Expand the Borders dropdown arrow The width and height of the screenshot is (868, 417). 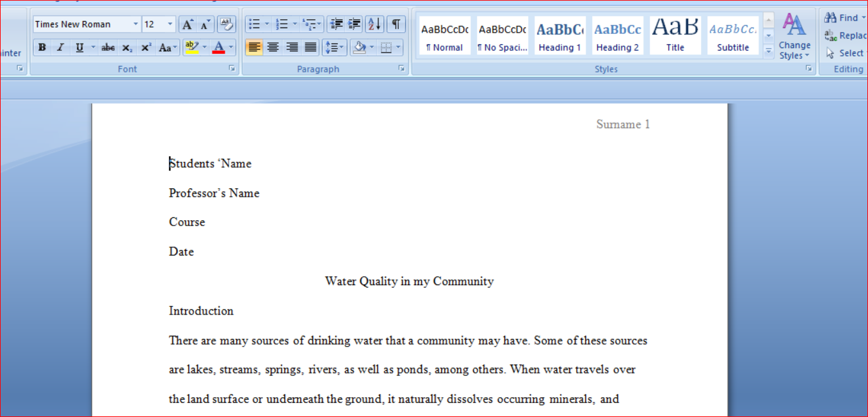(x=399, y=47)
